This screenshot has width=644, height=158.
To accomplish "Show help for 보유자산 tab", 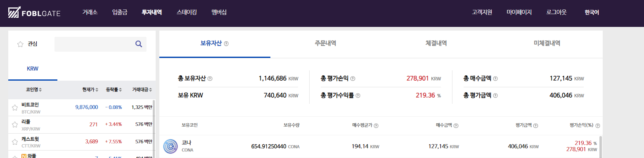I will [x=226, y=43].
